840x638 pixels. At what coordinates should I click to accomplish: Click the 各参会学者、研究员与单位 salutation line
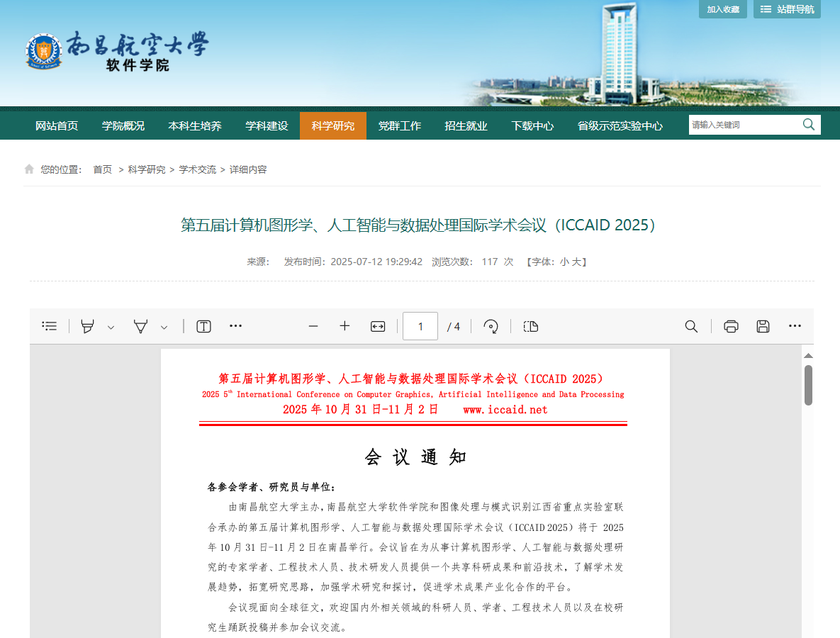[271, 487]
